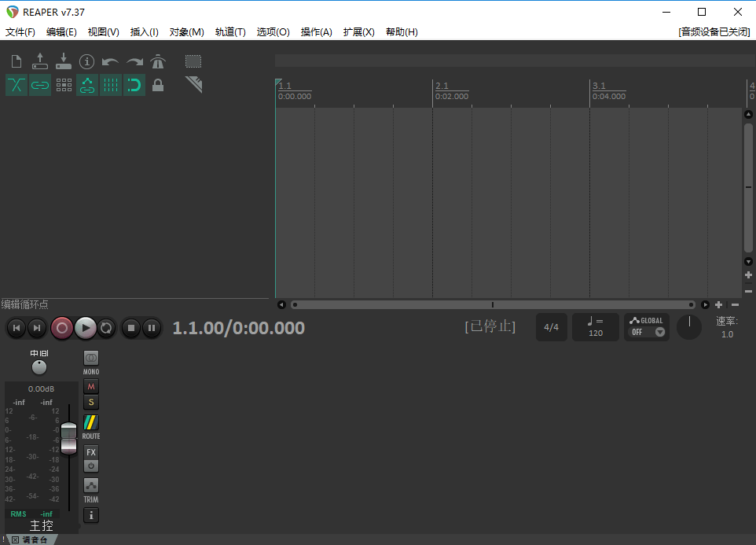Click the horizontal timeline scrollbar
The image size is (756, 545).
pos(494,304)
